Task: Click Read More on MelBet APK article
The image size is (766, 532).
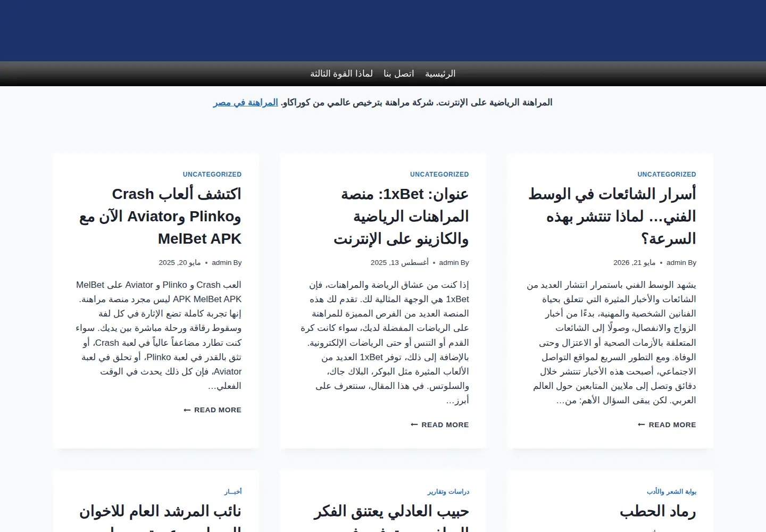Action: click(212, 410)
